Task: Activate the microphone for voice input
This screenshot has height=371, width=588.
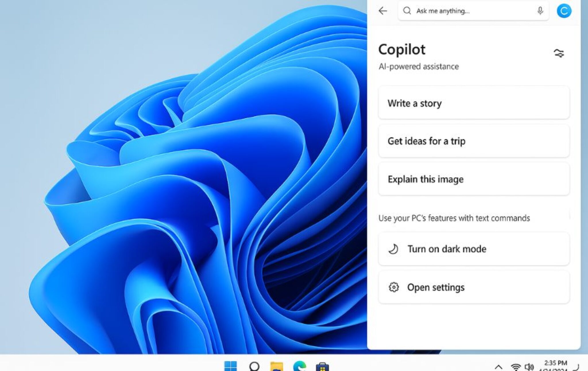Action: click(x=540, y=11)
